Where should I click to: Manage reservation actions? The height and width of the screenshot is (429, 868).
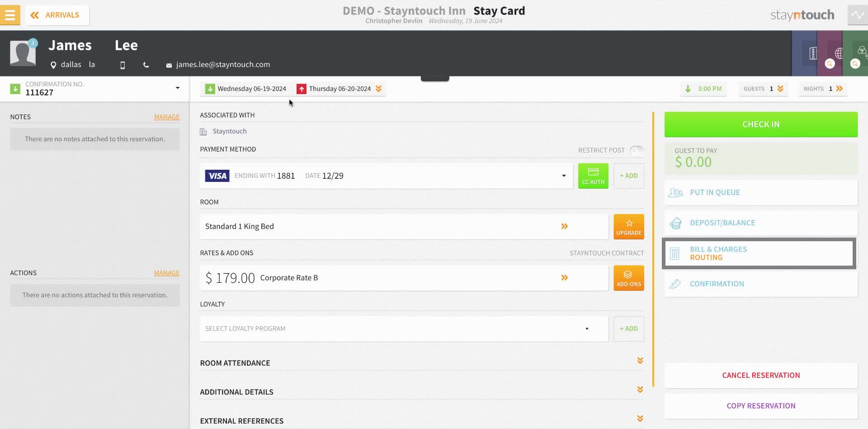pos(167,273)
